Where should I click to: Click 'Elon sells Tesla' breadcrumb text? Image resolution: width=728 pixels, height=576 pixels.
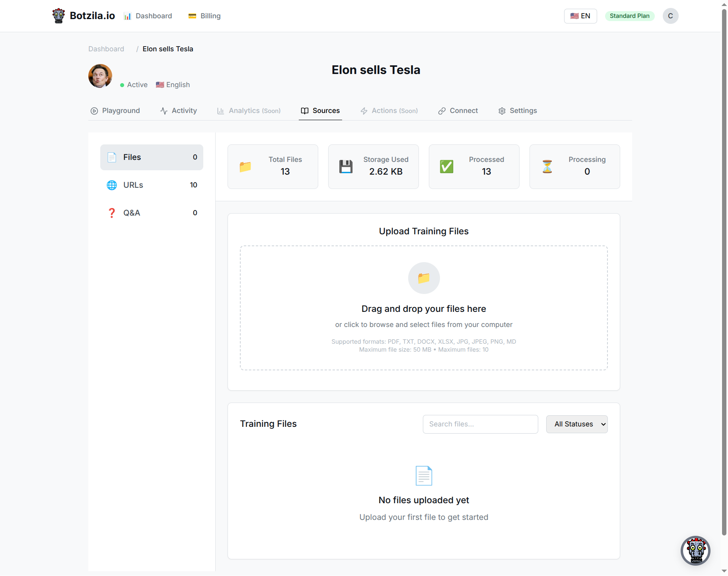[168, 49]
